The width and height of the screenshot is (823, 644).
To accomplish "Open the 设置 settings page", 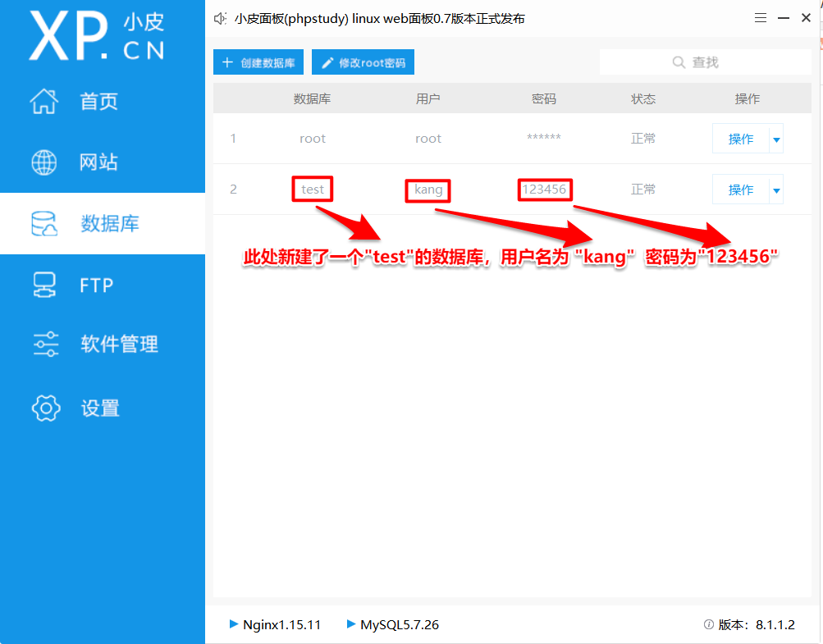I will click(x=98, y=408).
